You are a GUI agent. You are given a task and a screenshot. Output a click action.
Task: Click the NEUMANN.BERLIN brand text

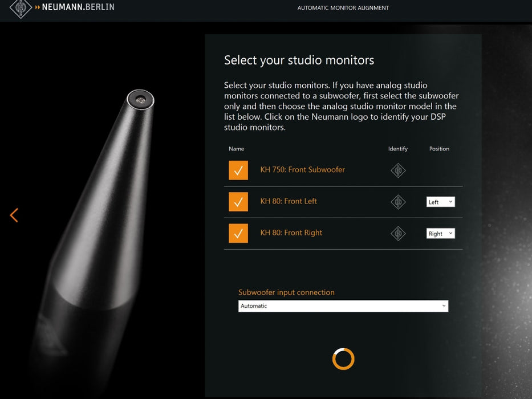tap(78, 7)
